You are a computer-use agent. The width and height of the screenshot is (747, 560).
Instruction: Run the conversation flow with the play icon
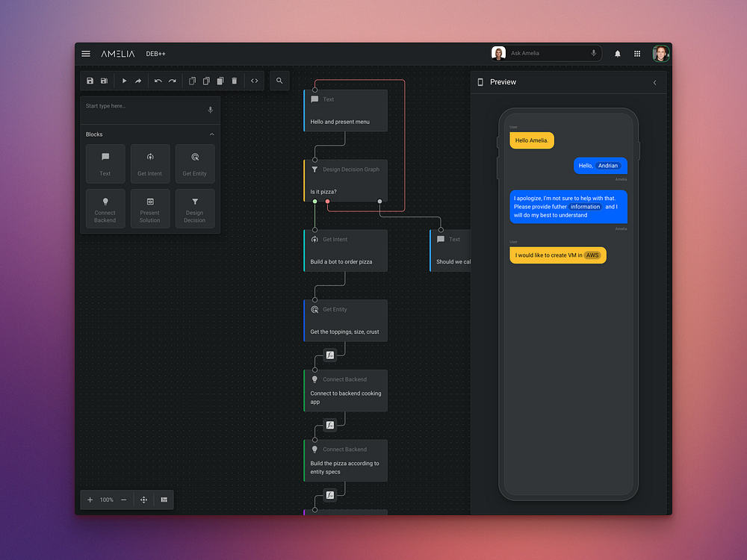[124, 81]
